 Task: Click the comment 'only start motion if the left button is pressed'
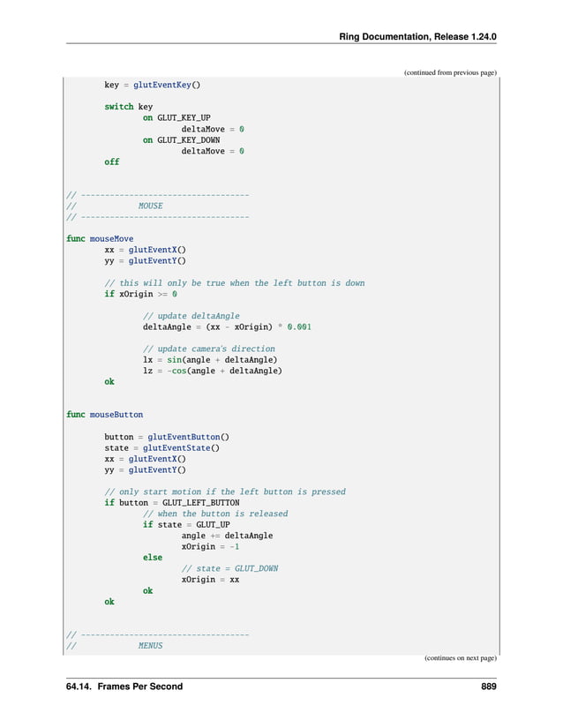[225, 492]
